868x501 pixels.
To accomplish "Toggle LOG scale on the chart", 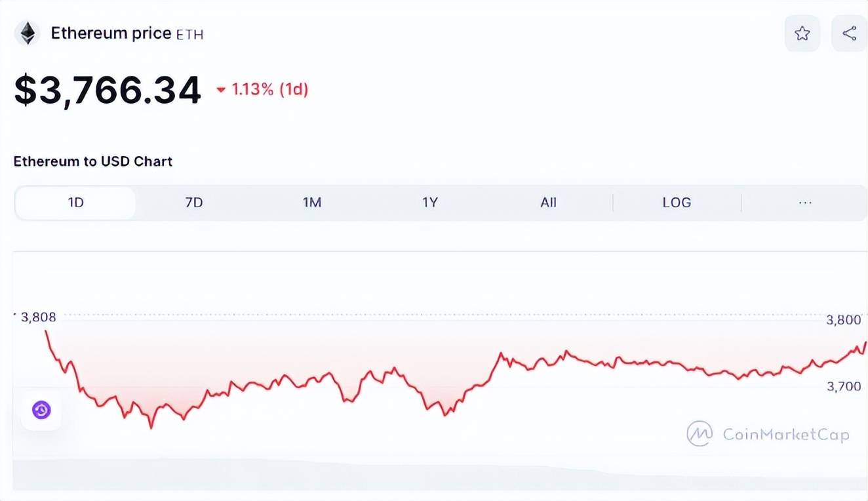I will pos(677,203).
